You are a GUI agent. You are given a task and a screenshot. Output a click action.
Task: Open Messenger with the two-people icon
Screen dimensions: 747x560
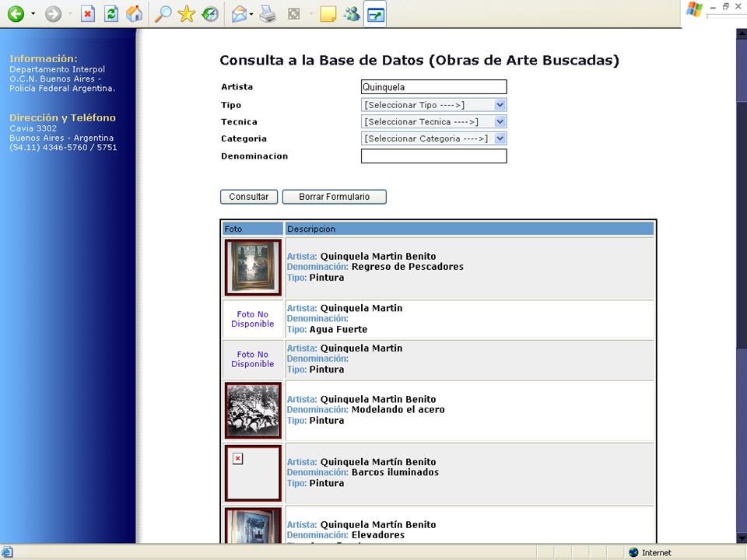click(x=352, y=14)
